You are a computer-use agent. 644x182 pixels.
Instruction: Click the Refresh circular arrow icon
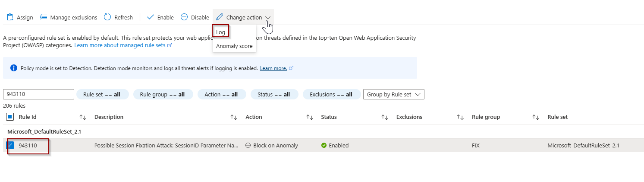tap(107, 17)
